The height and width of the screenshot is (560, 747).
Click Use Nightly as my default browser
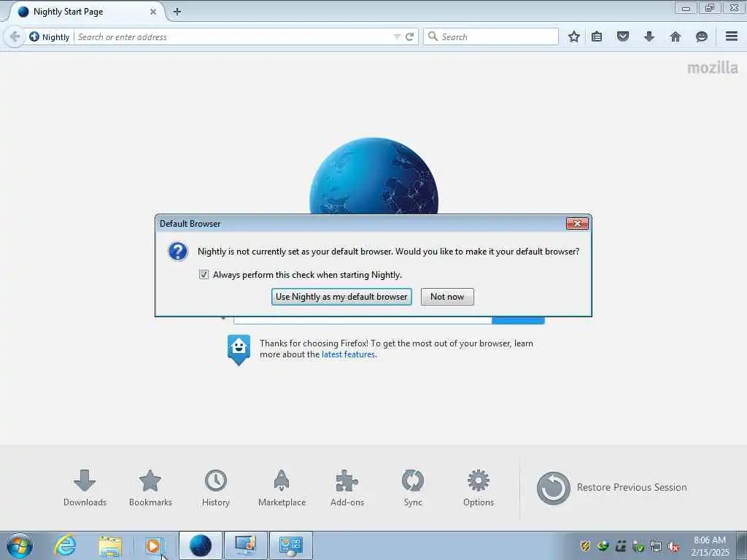341,297
